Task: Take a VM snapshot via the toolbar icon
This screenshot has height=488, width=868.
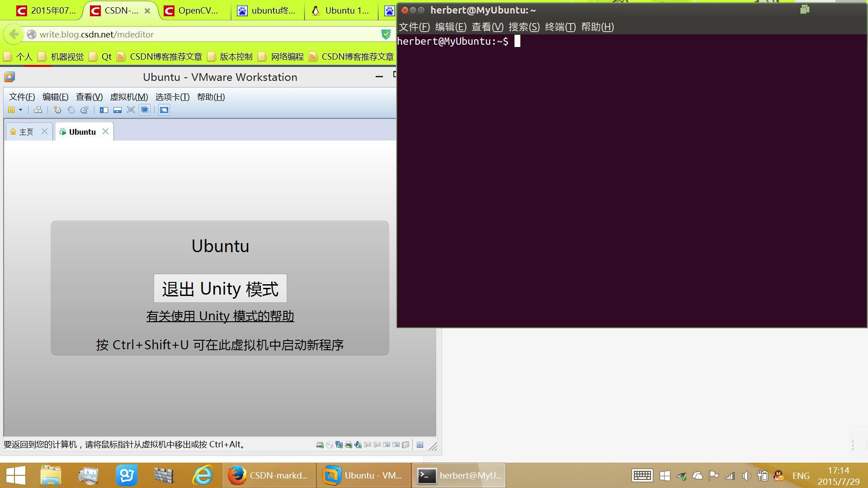Action: click(x=57, y=110)
